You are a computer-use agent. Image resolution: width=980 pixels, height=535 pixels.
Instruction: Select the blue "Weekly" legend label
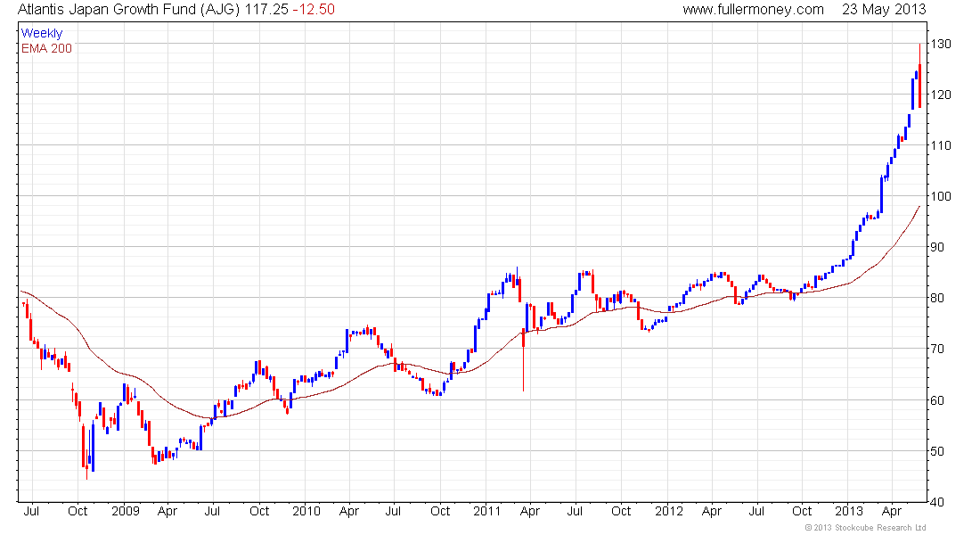pyautogui.click(x=42, y=33)
